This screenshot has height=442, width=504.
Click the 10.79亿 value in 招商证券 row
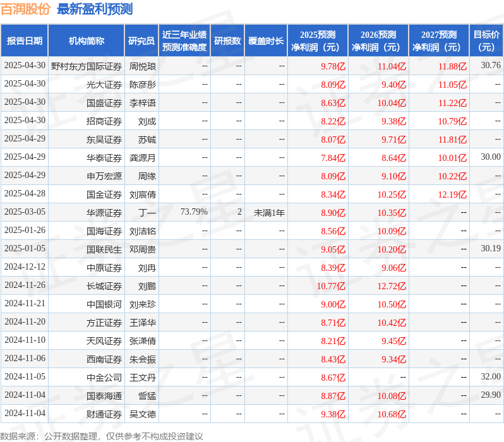(x=452, y=121)
